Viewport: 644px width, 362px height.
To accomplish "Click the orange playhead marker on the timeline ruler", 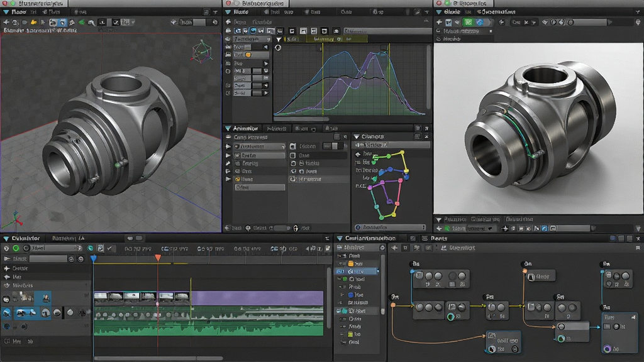I will coord(158,258).
